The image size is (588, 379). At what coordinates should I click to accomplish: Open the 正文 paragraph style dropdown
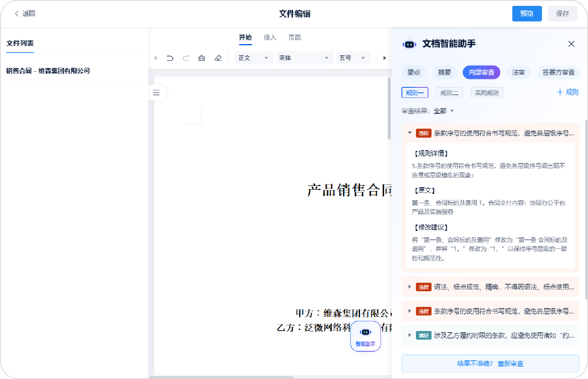point(254,58)
